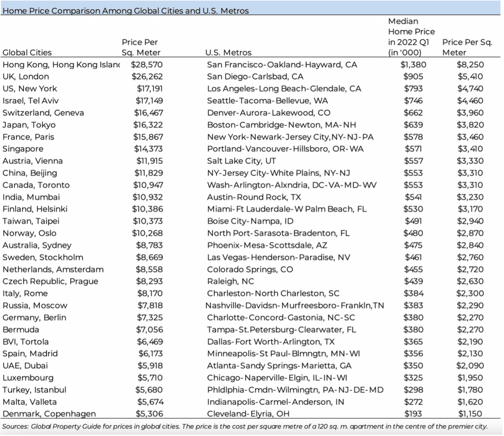504x436 pixels.
Task: Select 'Netherlands, Amsterdam' row label
Action: 53,269
